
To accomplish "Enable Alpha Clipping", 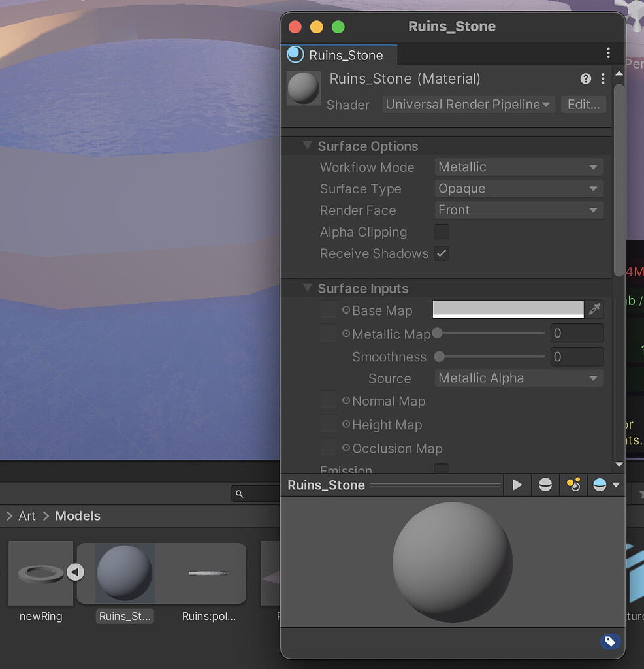I will click(441, 231).
